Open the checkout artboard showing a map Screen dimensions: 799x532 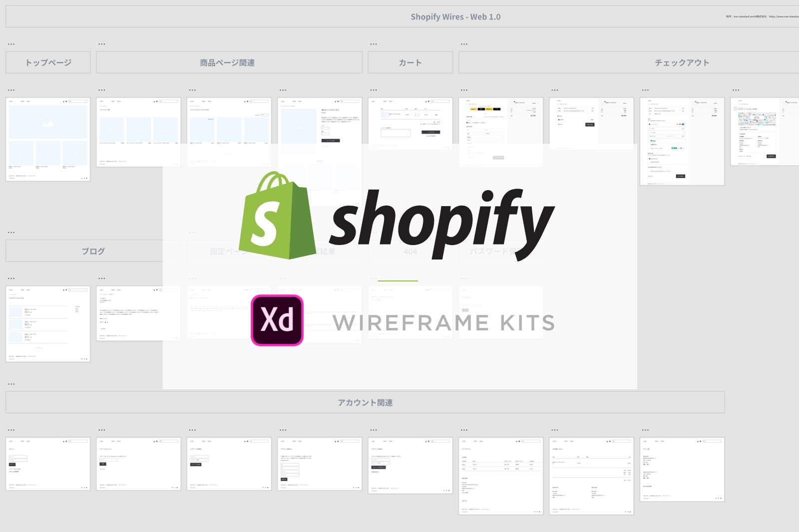tap(765, 131)
